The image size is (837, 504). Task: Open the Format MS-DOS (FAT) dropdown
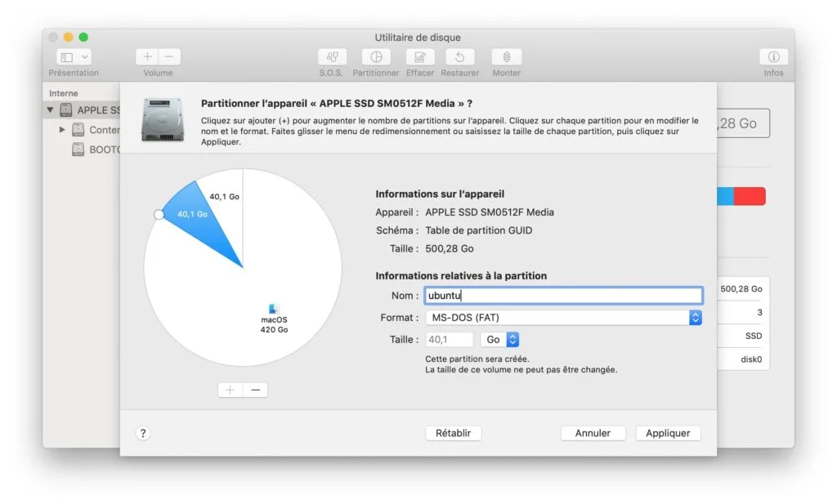pos(564,317)
